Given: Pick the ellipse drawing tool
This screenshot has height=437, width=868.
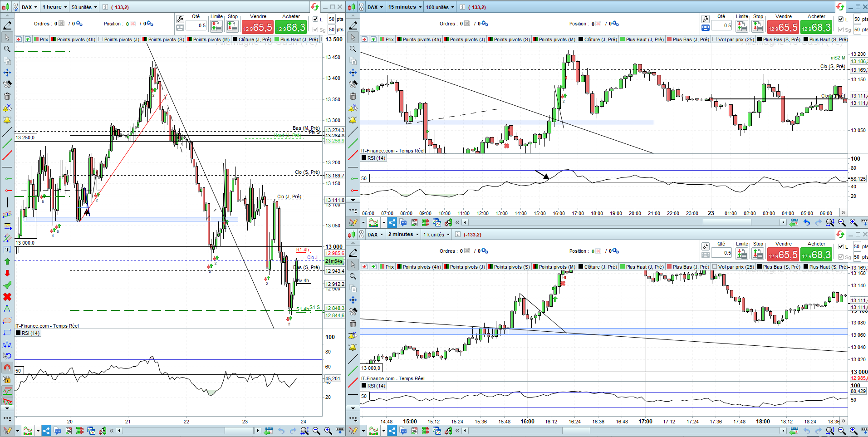Looking at the screenshot, I should pyautogui.click(x=7, y=320).
